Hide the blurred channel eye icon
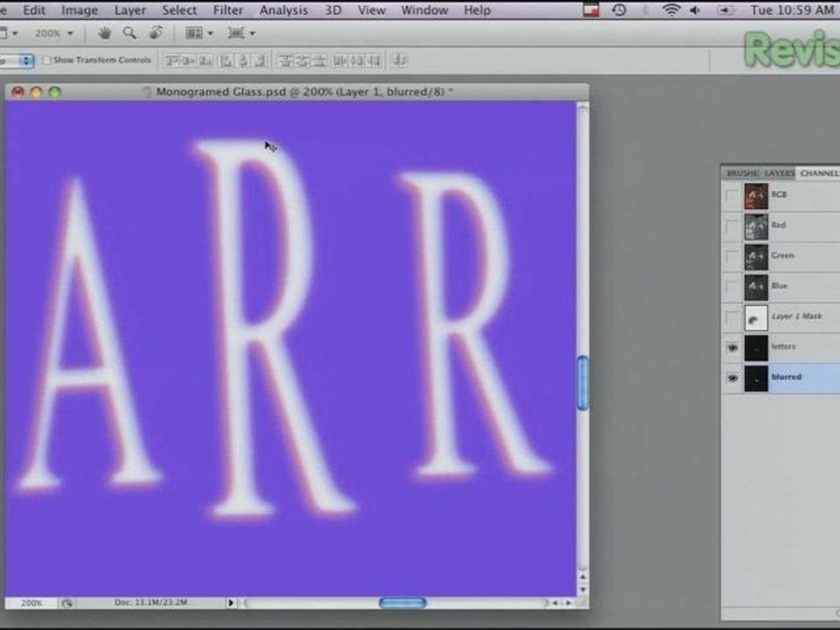The image size is (840, 630). point(731,378)
